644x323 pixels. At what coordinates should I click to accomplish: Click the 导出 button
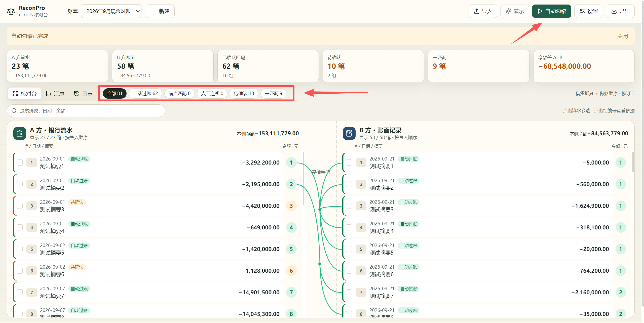point(620,11)
